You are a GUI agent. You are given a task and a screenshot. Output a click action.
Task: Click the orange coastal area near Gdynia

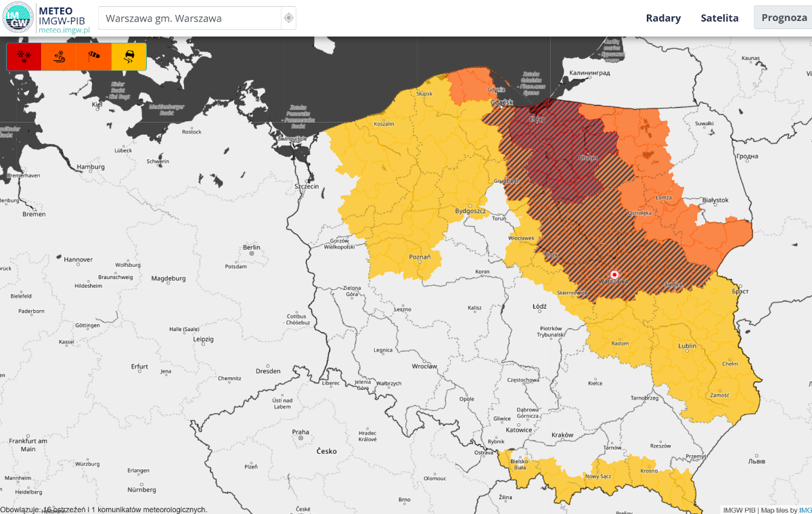tap(474, 85)
